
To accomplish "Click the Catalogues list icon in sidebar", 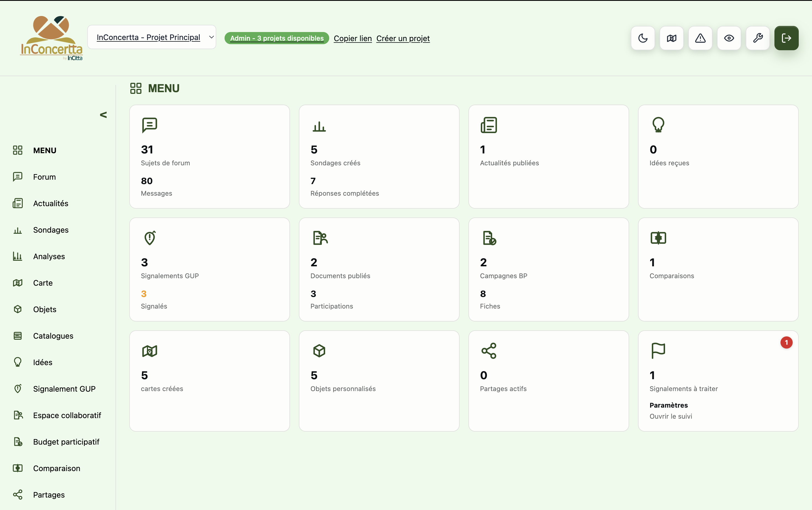I will (x=17, y=336).
